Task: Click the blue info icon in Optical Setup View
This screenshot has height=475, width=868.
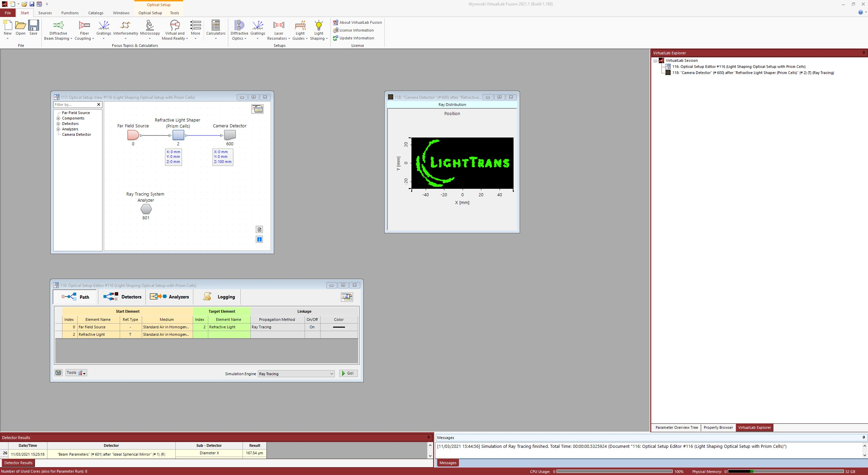Action: 259,239
